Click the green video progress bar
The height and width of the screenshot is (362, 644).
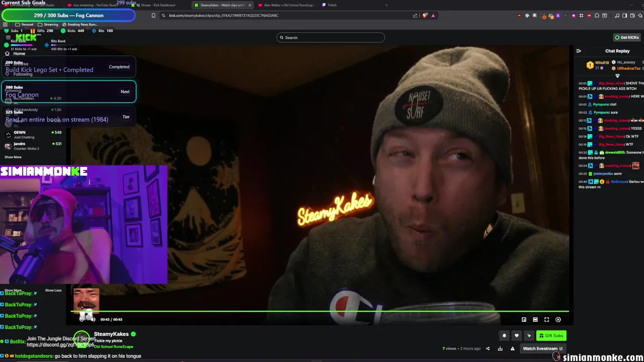(x=319, y=312)
